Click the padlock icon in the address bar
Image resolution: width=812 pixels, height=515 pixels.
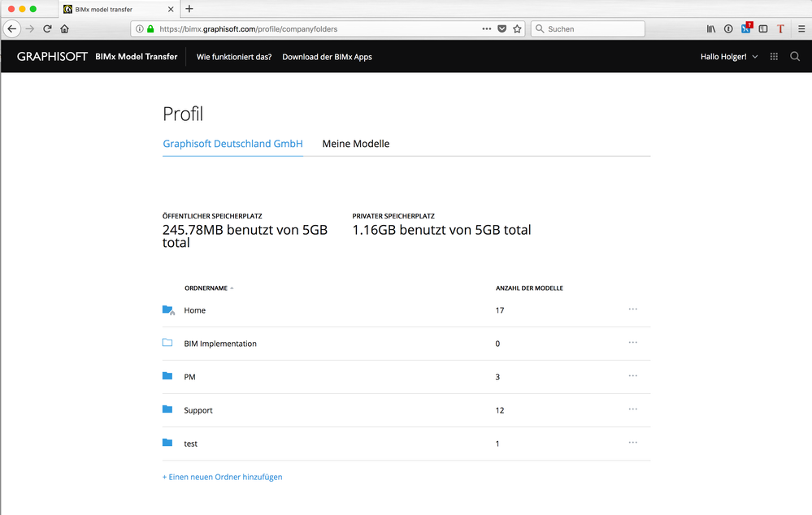(150, 28)
